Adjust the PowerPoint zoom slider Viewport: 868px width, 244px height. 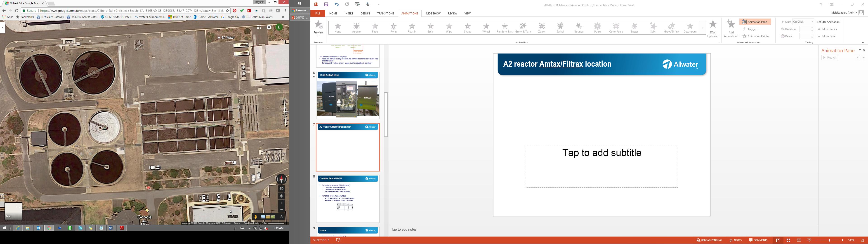point(829,240)
